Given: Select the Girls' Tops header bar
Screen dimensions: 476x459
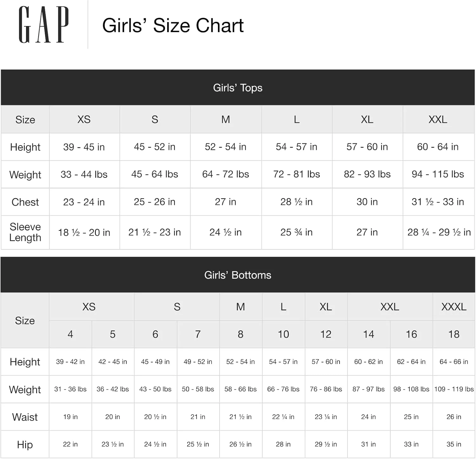Looking at the screenshot, I should pyautogui.click(x=238, y=88).
